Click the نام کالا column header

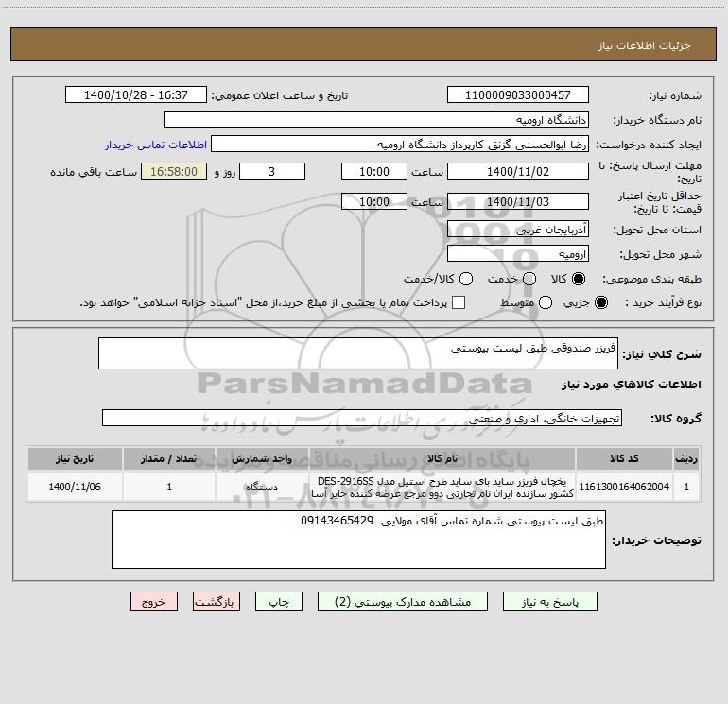pyautogui.click(x=442, y=459)
